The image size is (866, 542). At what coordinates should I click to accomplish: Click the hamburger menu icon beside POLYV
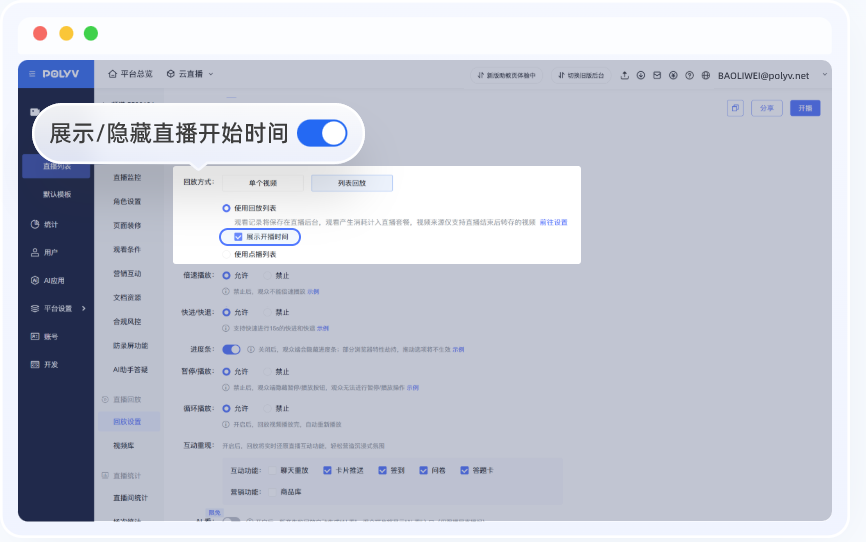33,74
